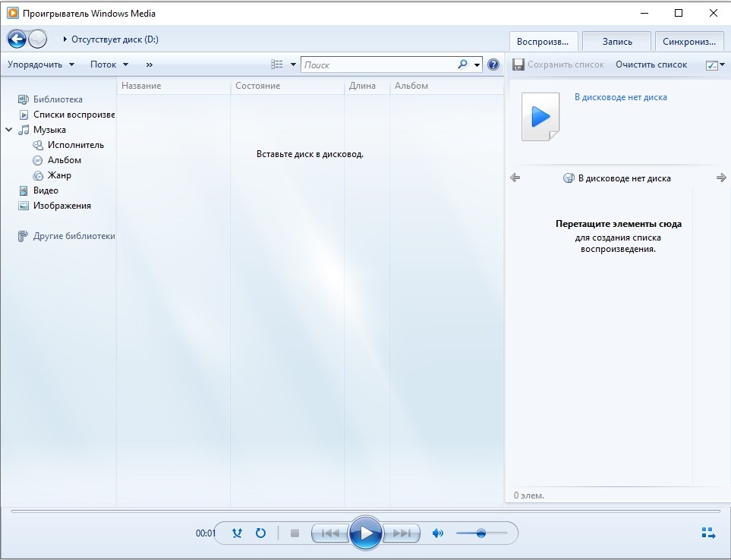Show more toolbar commands chevron
This screenshot has width=731, height=560.
(150, 64)
